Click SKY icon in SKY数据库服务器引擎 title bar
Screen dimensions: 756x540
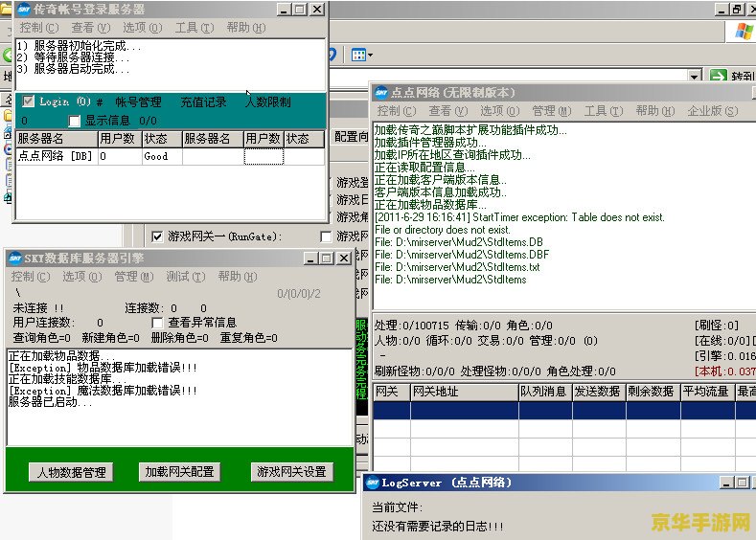(15, 259)
